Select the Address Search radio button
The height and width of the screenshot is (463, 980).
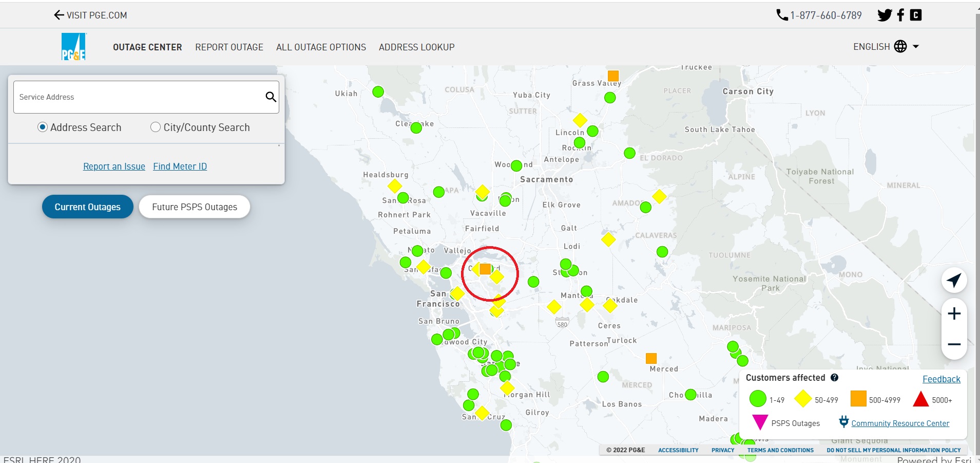(x=43, y=127)
